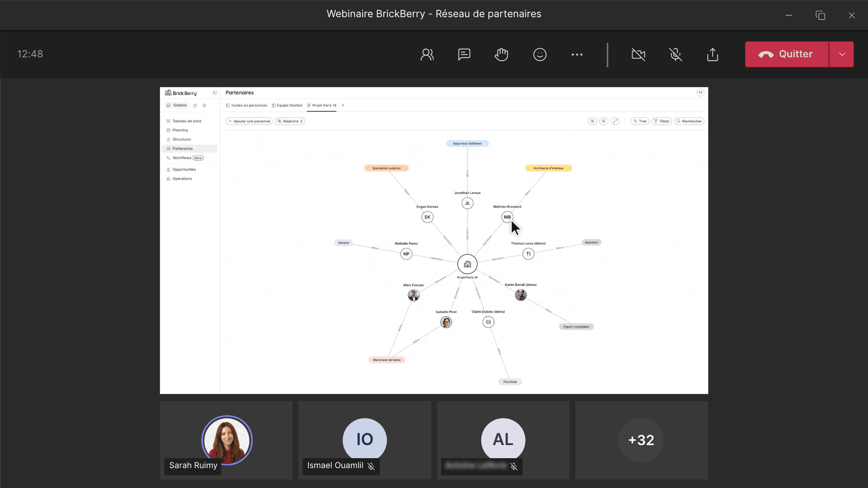
Task: Add a new view with plus tab
Action: 343,105
